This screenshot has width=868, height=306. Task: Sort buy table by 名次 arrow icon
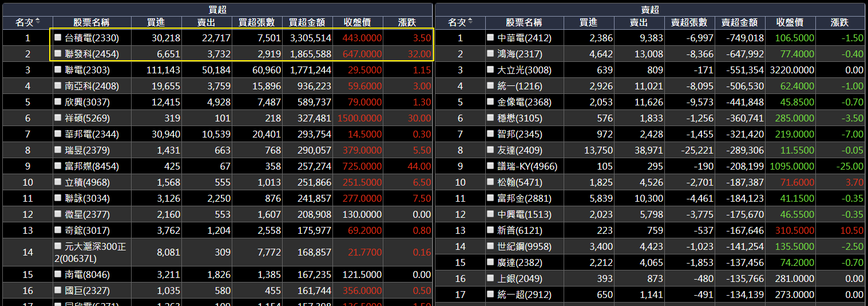[38, 22]
